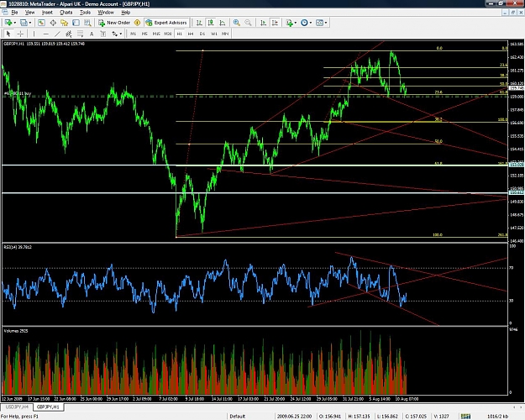
Task: Select the Crosshair tool
Action: (x=20, y=34)
